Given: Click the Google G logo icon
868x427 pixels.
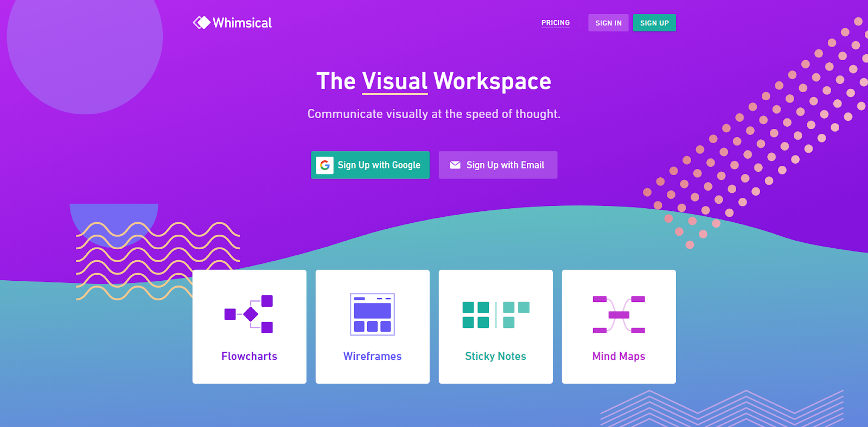Looking at the screenshot, I should pos(325,165).
